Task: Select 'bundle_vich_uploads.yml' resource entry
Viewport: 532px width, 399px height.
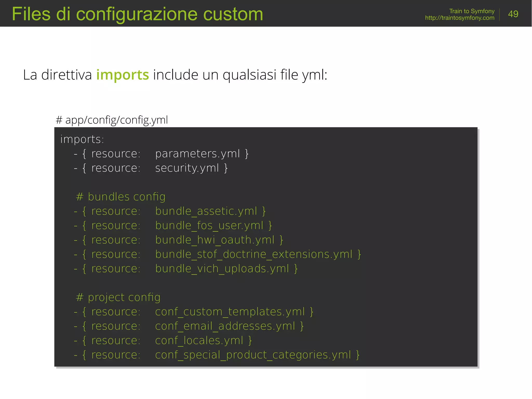Action: 186,269
